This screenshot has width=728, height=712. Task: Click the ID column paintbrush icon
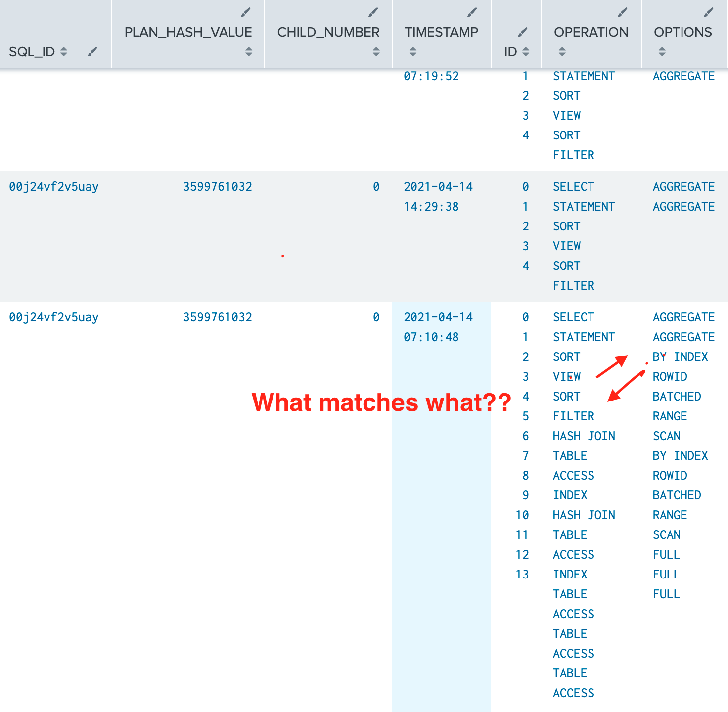[x=523, y=33]
